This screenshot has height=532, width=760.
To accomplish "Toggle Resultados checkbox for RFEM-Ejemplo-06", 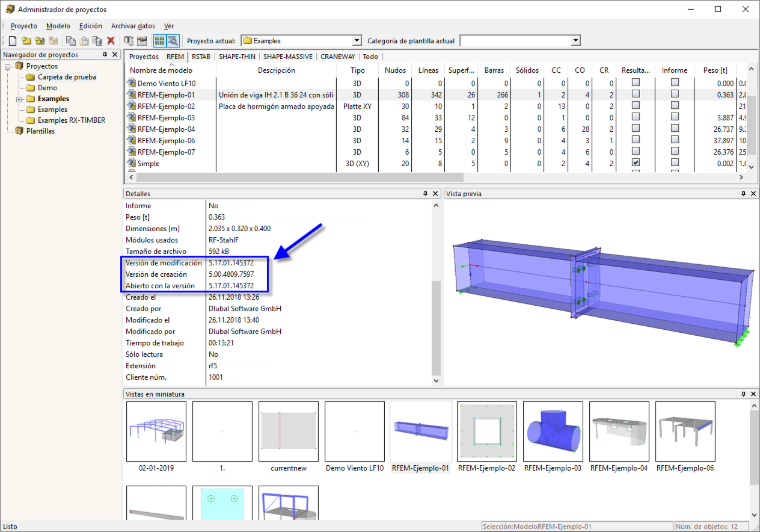I will pos(636,140).
